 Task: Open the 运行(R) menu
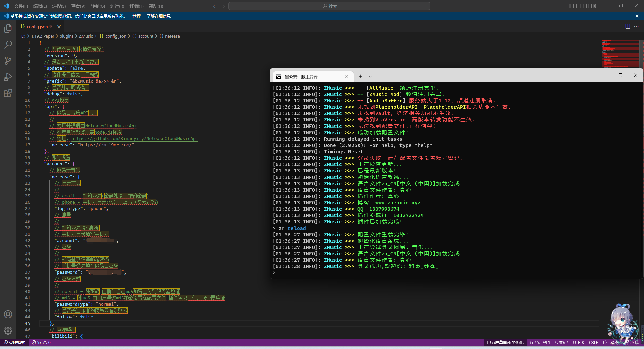pos(117,6)
